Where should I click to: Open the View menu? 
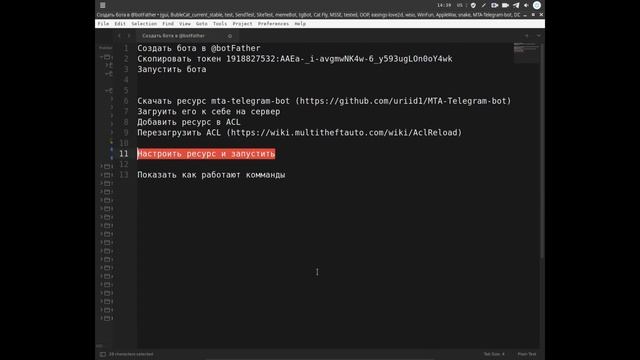pyautogui.click(x=184, y=24)
